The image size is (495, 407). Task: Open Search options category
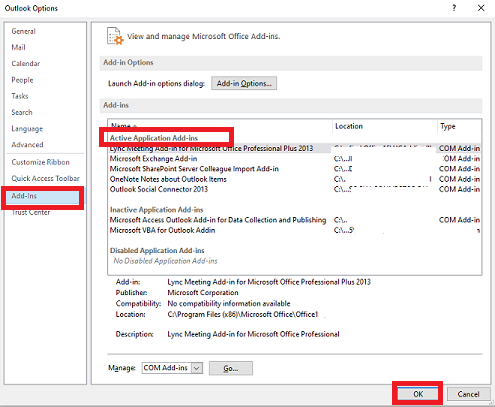coord(22,112)
